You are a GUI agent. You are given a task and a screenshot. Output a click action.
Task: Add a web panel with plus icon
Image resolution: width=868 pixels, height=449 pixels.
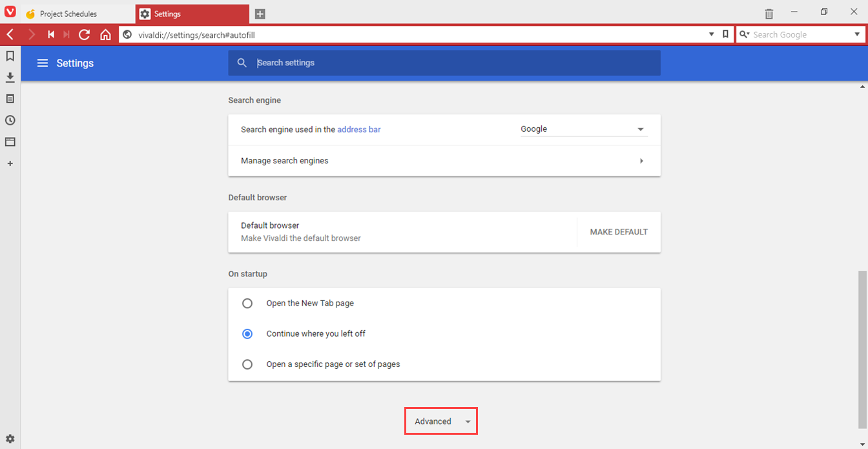click(x=10, y=163)
